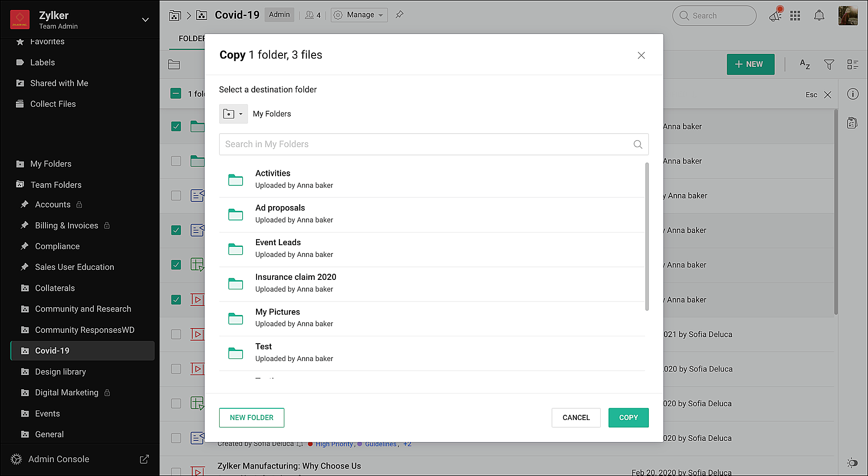Check the second folder row checkbox
The image size is (868, 476).
(176, 161)
